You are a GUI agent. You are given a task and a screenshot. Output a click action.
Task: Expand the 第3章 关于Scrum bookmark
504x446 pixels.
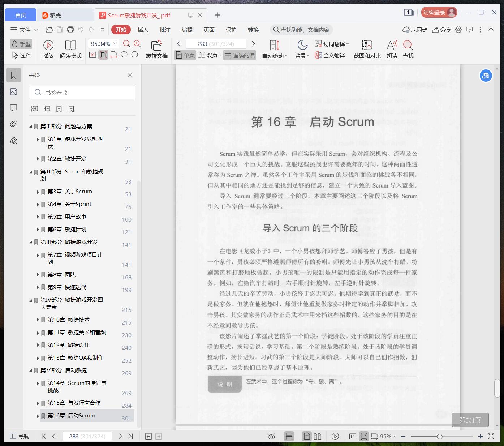click(38, 192)
